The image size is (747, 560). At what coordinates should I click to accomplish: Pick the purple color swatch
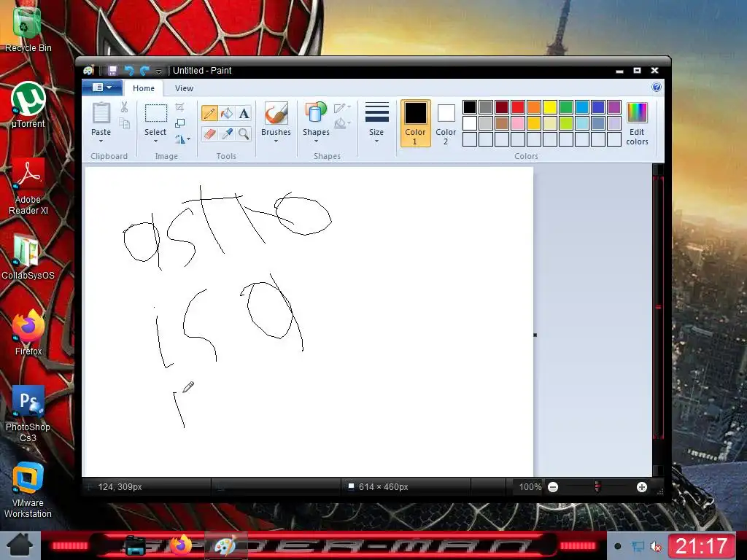click(x=614, y=107)
